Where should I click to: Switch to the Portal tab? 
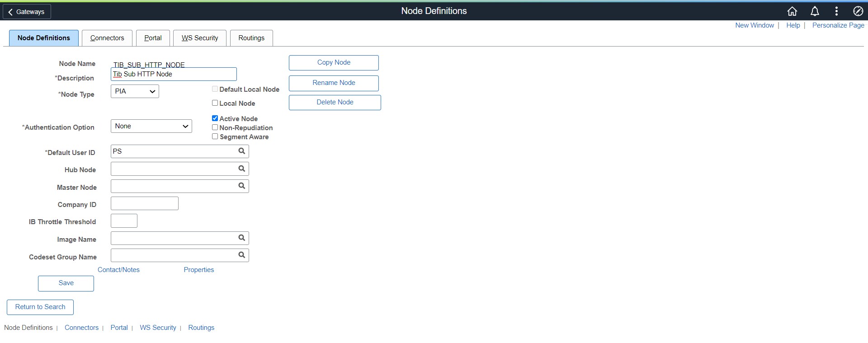coord(153,38)
